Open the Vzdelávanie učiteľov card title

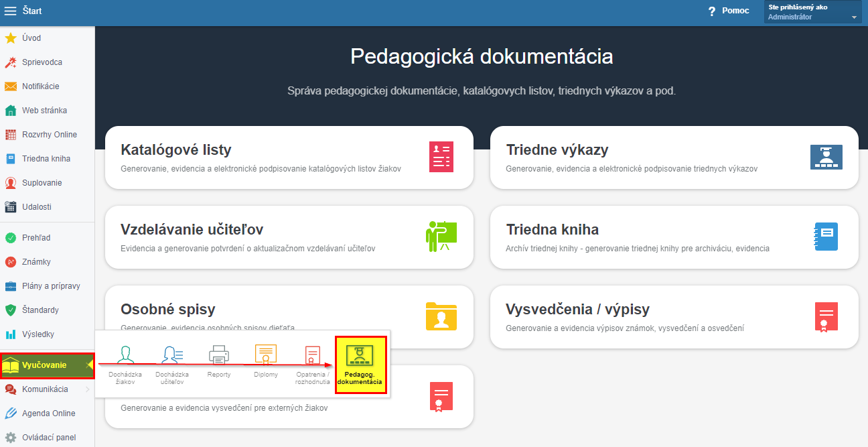pos(192,229)
